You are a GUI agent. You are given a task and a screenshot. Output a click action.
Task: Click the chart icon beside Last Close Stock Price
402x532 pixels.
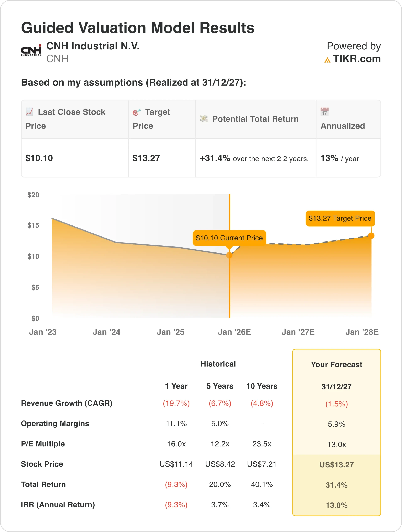[x=29, y=112]
